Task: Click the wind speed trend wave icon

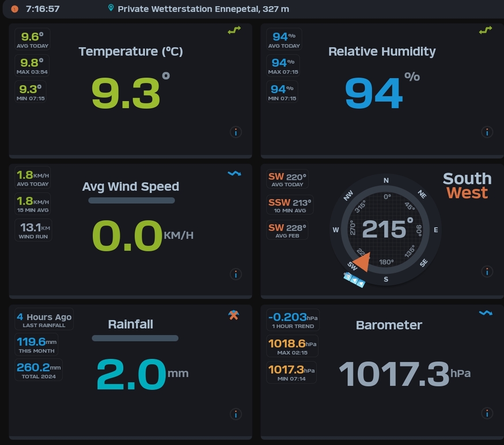Action: pyautogui.click(x=234, y=173)
